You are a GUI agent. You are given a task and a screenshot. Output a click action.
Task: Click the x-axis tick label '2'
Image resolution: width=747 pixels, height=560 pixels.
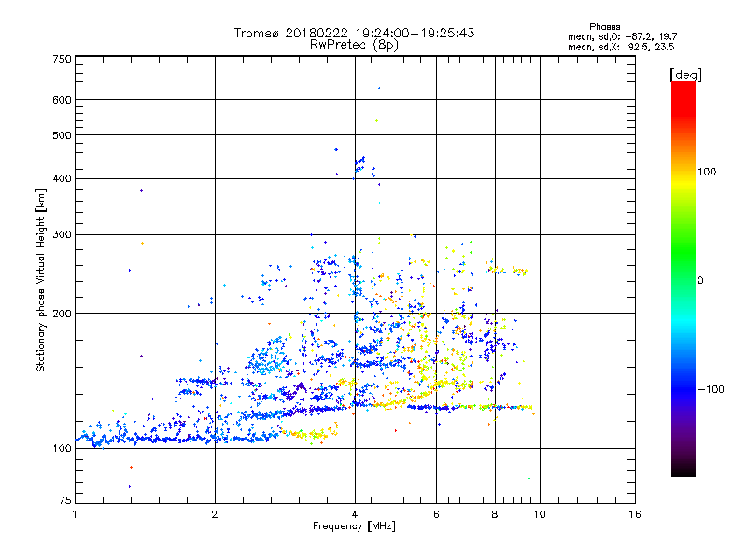(x=215, y=514)
